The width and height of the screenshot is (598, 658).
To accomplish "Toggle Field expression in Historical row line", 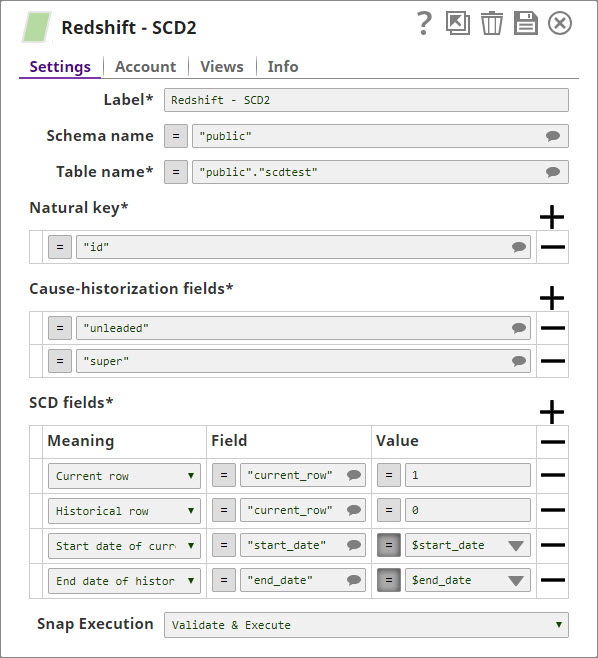I will [224, 510].
